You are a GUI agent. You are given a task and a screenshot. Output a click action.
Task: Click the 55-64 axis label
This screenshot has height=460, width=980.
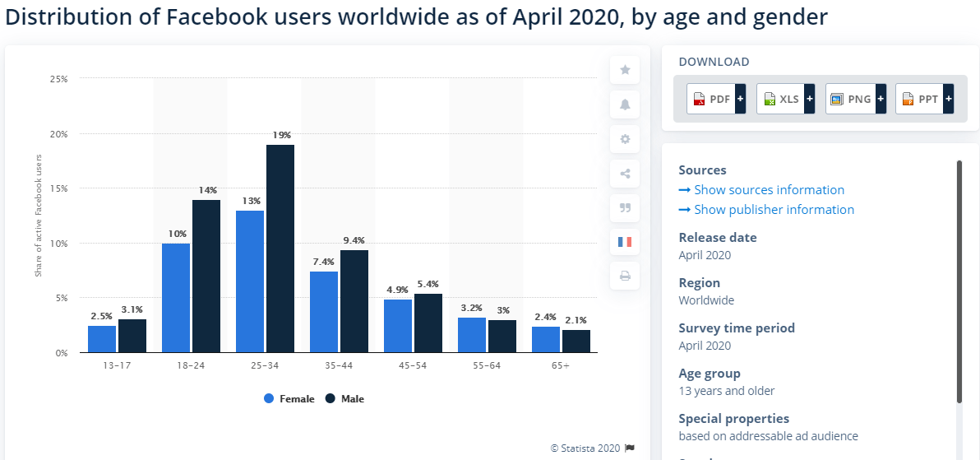click(487, 365)
